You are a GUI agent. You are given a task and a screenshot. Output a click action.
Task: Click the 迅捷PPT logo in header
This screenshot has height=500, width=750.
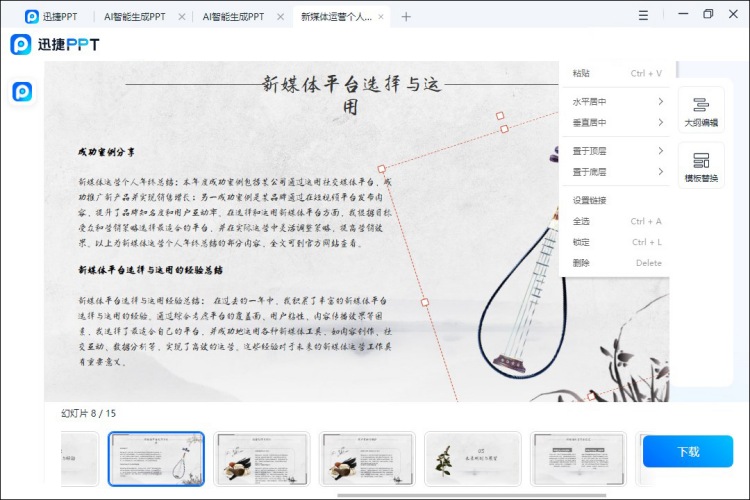click(55, 45)
